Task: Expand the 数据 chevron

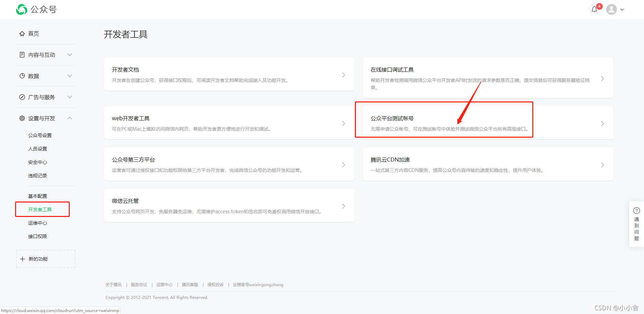Action: pyautogui.click(x=70, y=76)
